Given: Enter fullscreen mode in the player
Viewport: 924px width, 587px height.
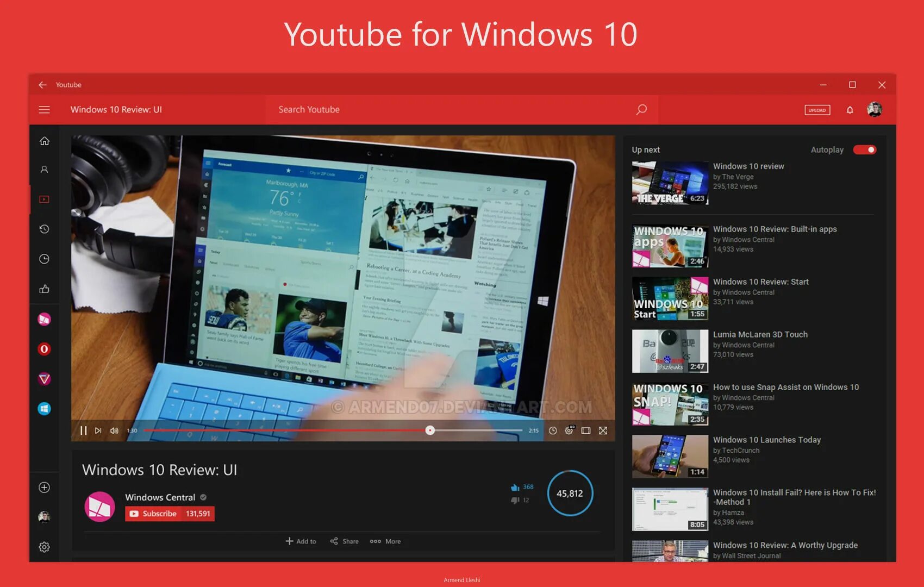Looking at the screenshot, I should point(603,430).
